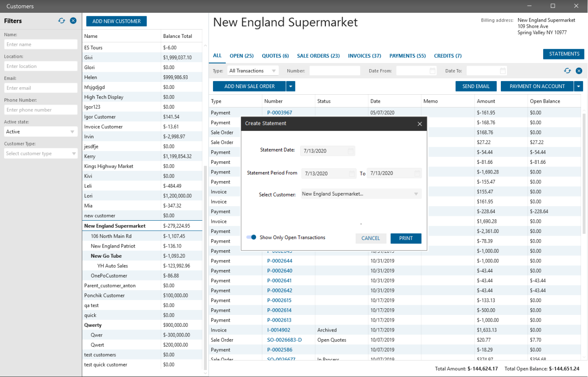Click the ADD NEW SALE ORDER button
588x377 pixels.
click(x=250, y=86)
